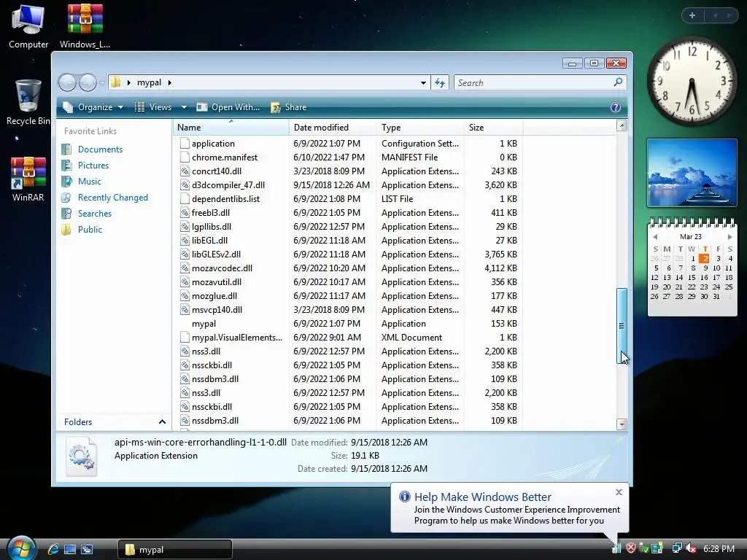Click the Open With... toolbar button
The image size is (747, 560).
click(x=228, y=107)
